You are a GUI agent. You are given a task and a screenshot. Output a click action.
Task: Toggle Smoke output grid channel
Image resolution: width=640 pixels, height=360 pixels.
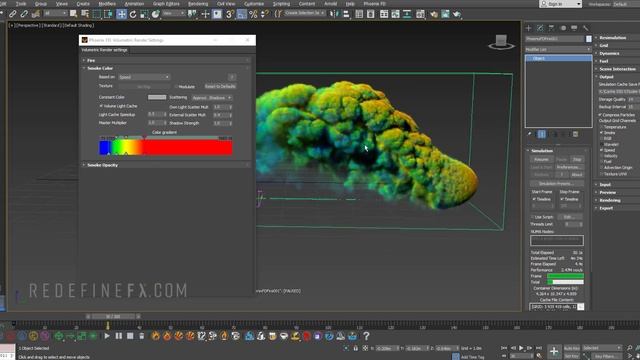click(602, 133)
